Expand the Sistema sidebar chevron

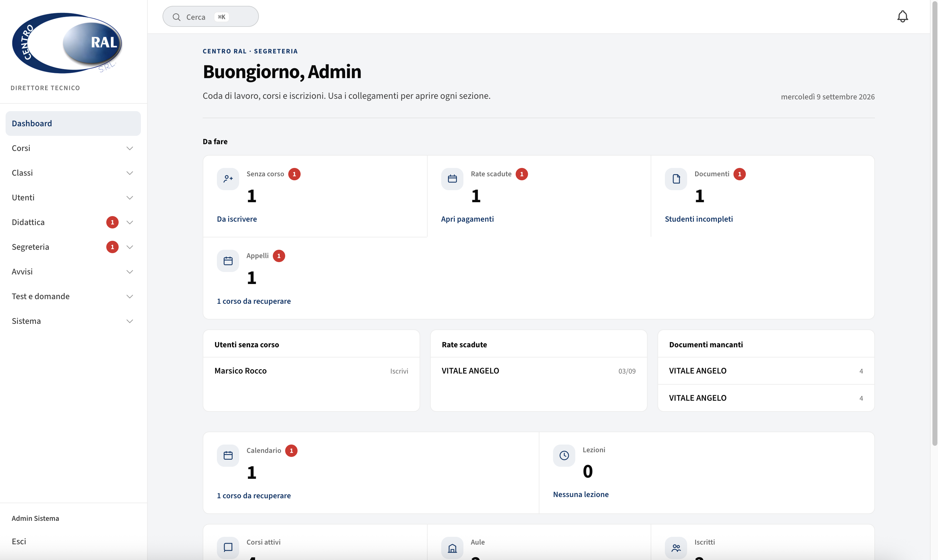(129, 321)
